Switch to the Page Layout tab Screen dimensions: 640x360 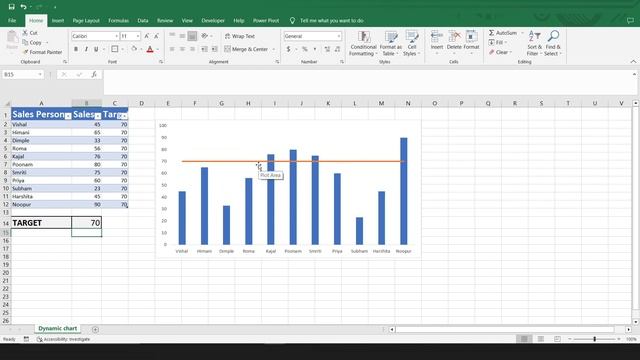86,20
